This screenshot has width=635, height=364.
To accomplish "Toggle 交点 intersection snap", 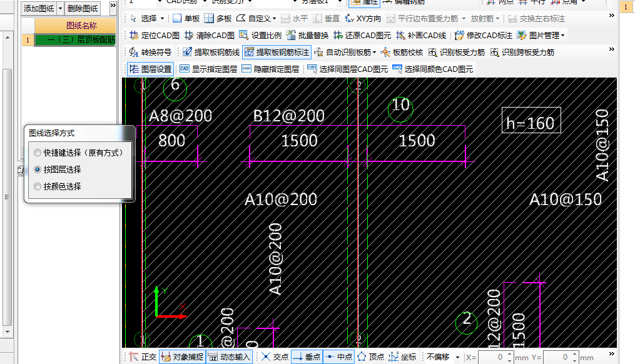I will pos(275,356).
